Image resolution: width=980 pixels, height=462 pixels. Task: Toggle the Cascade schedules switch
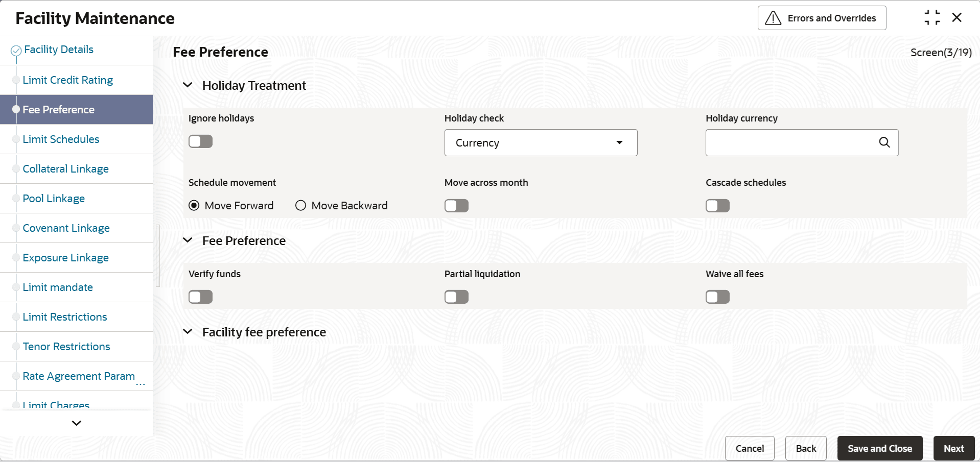point(717,206)
